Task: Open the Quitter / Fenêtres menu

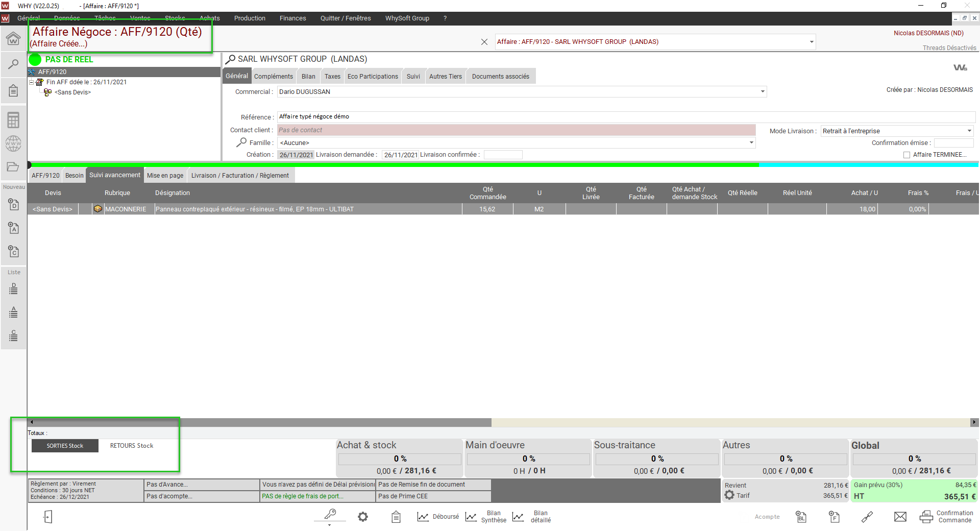Action: pos(346,18)
